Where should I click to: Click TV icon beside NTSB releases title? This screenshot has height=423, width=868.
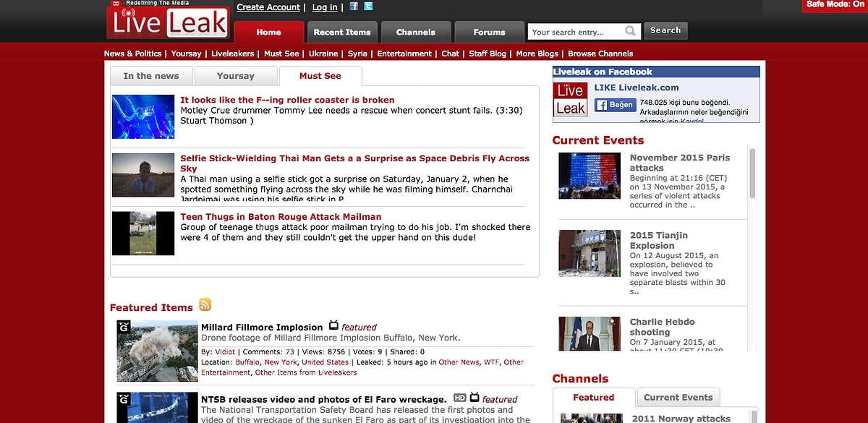coord(475,397)
